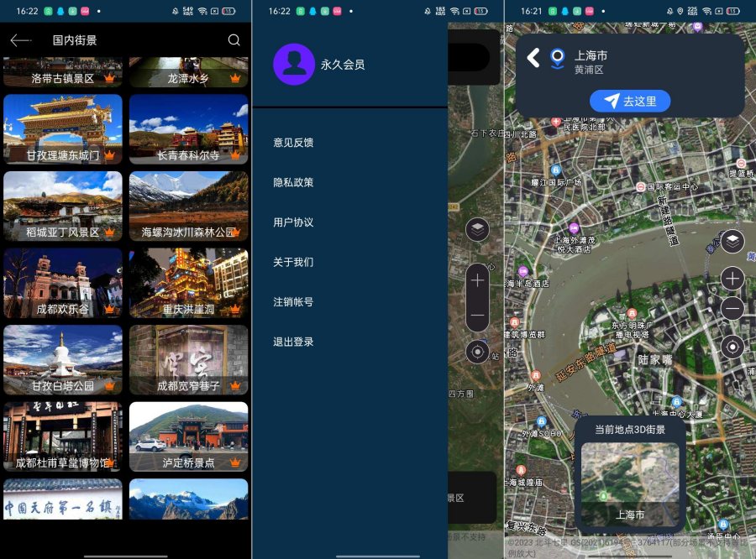Zoom in on the Shanghai map

[732, 279]
